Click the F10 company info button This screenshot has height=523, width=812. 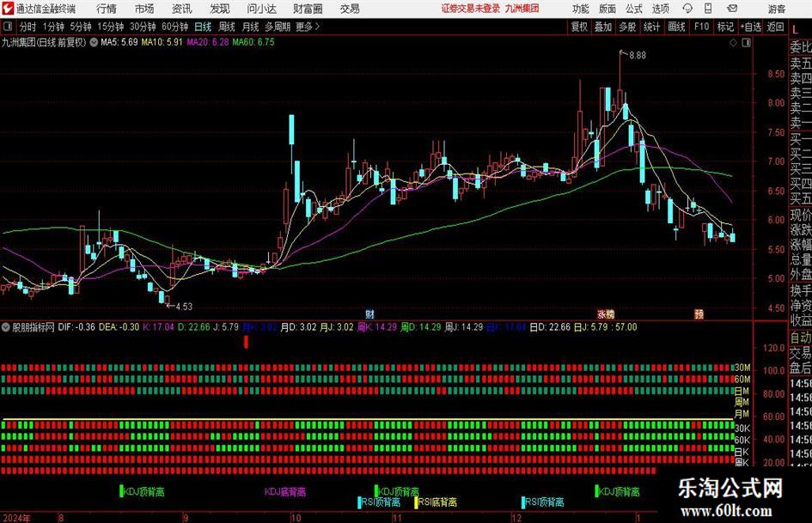[701, 27]
